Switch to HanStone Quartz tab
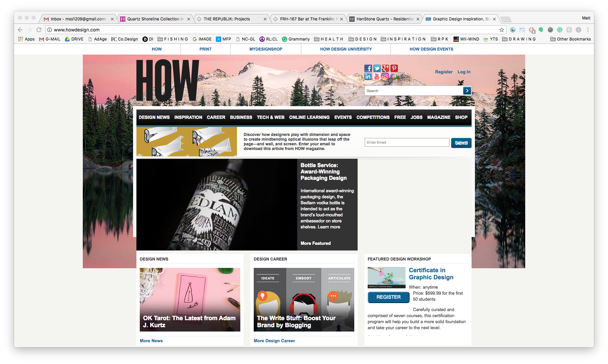608x364 pixels. click(384, 19)
